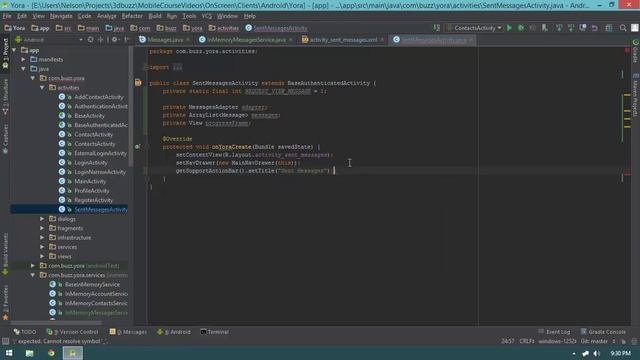
Task: Close the Message.java tab
Action: click(188, 40)
